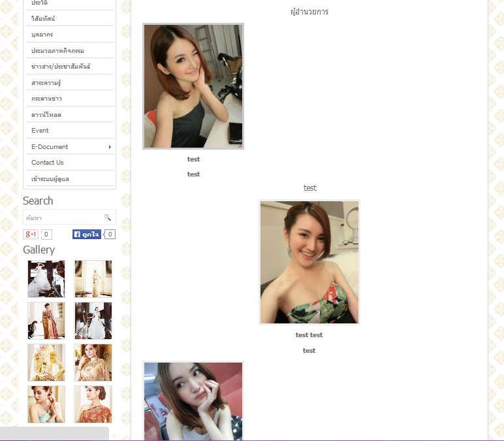The width and height of the screenshot is (504, 441).
Task: Click the ผู้อำนวยการ heading
Action: pos(309,12)
